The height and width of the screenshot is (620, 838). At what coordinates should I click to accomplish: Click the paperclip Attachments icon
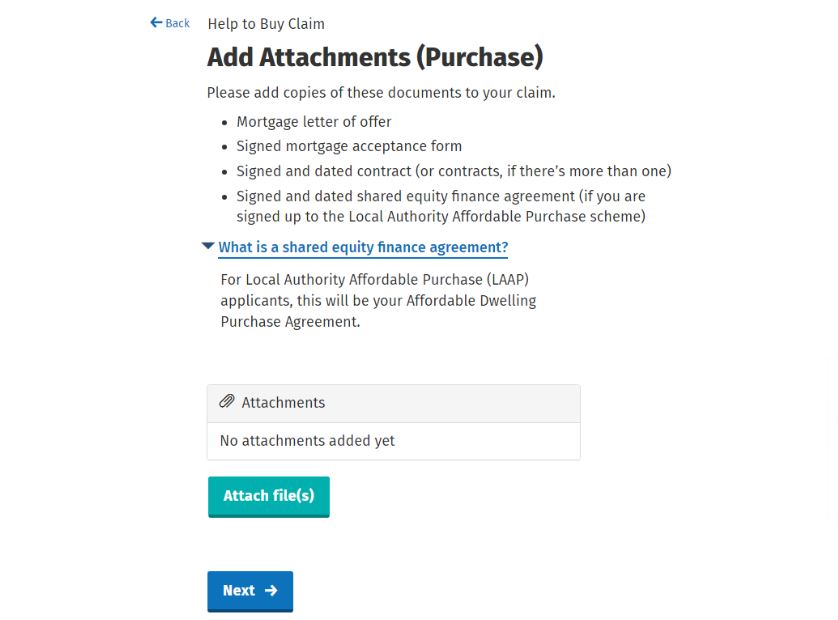pos(227,402)
